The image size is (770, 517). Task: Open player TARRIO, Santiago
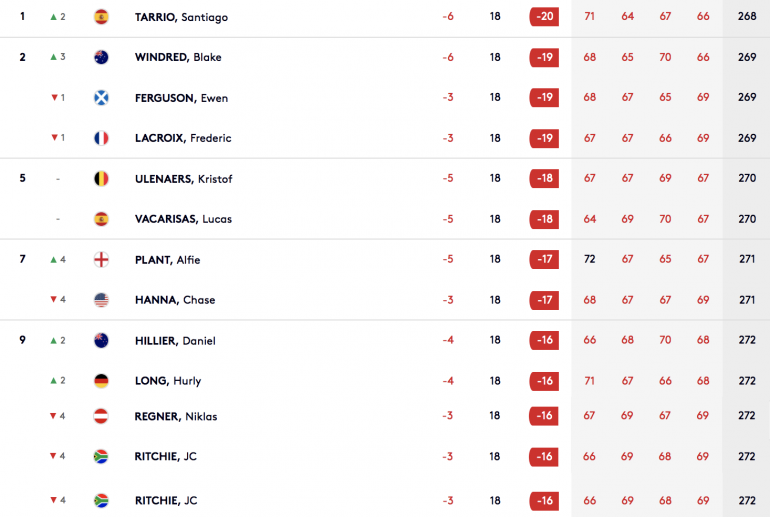pyautogui.click(x=181, y=17)
